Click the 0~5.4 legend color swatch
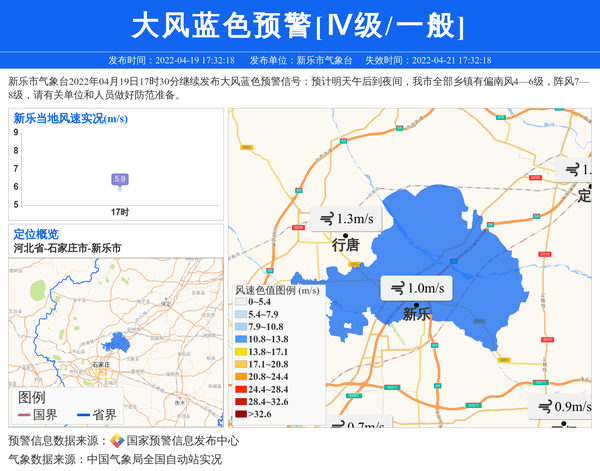Screen dimensions: 600x471 point(241,302)
